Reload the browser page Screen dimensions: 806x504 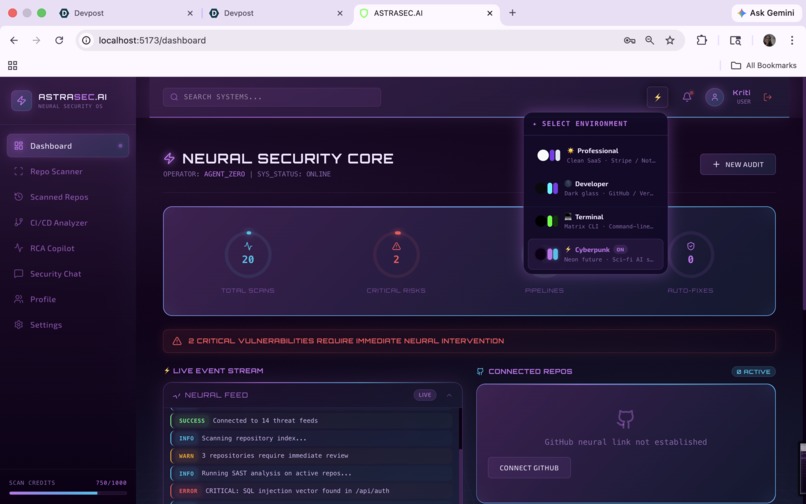click(x=59, y=40)
